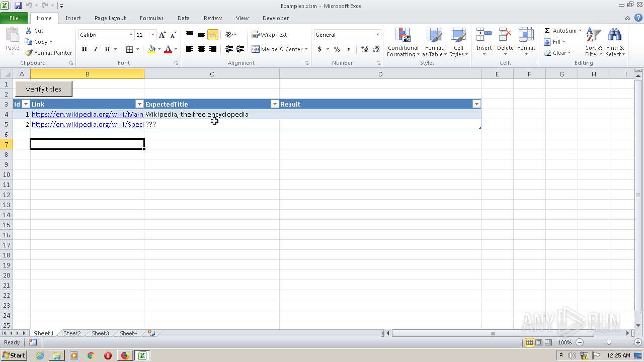
Task: Open Find & Select binoculars
Action: (x=615, y=42)
